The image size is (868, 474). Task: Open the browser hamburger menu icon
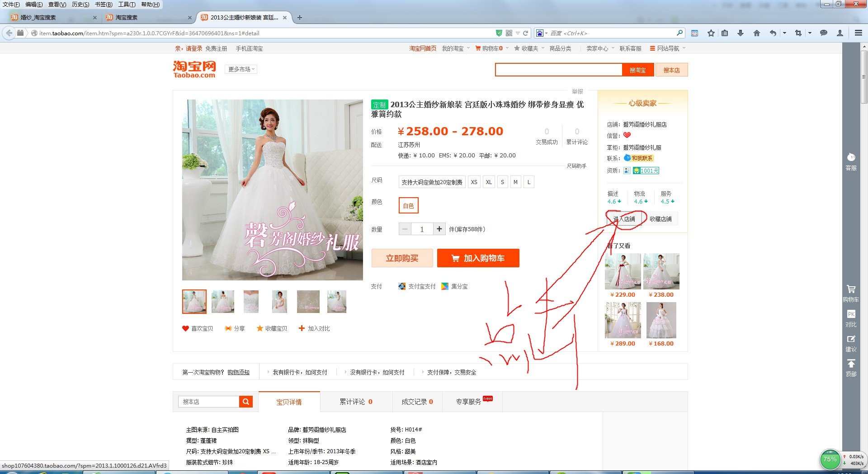click(858, 33)
